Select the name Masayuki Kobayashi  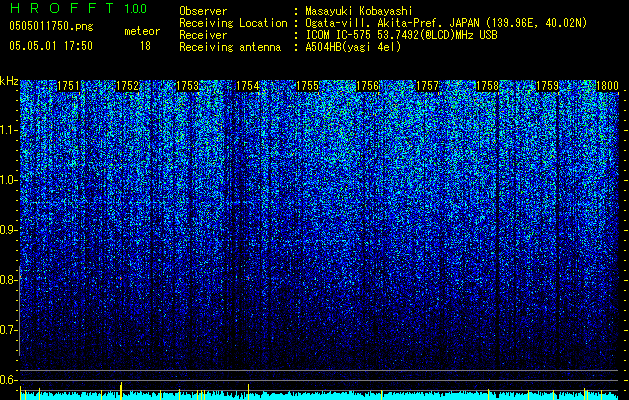pyautogui.click(x=359, y=12)
